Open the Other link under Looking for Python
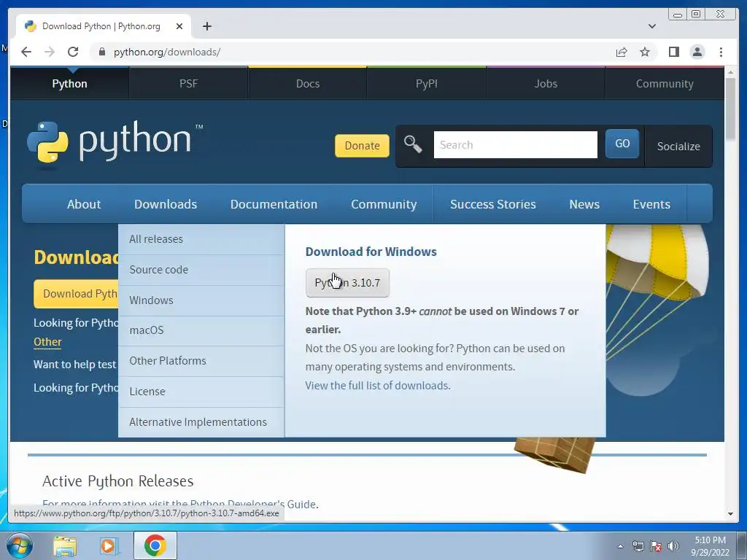747x560 pixels. click(x=47, y=342)
